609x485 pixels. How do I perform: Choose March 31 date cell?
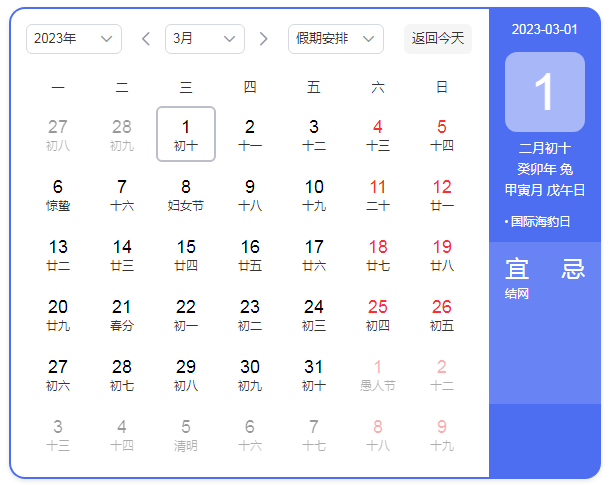[x=314, y=374]
